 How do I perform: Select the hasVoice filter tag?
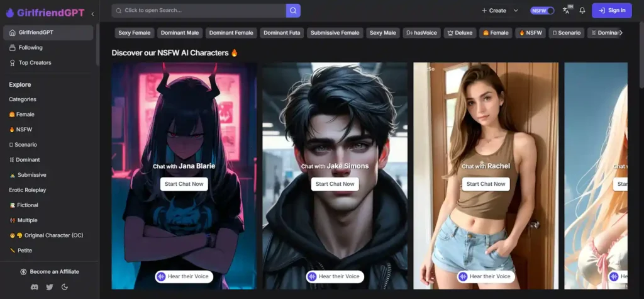421,33
